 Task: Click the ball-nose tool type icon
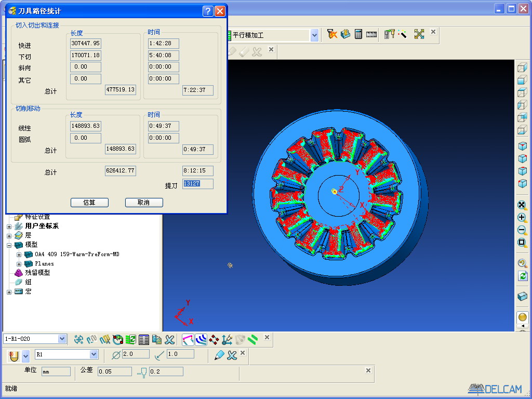tap(14, 356)
